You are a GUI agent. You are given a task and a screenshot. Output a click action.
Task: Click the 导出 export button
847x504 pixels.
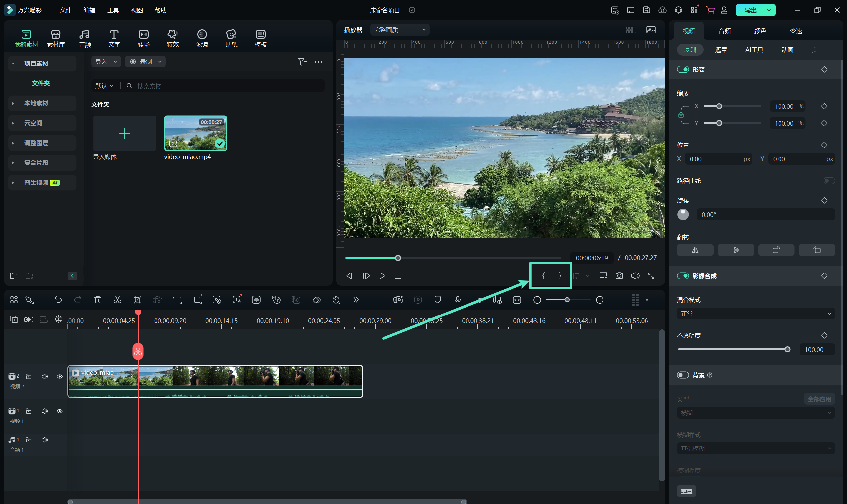point(750,10)
